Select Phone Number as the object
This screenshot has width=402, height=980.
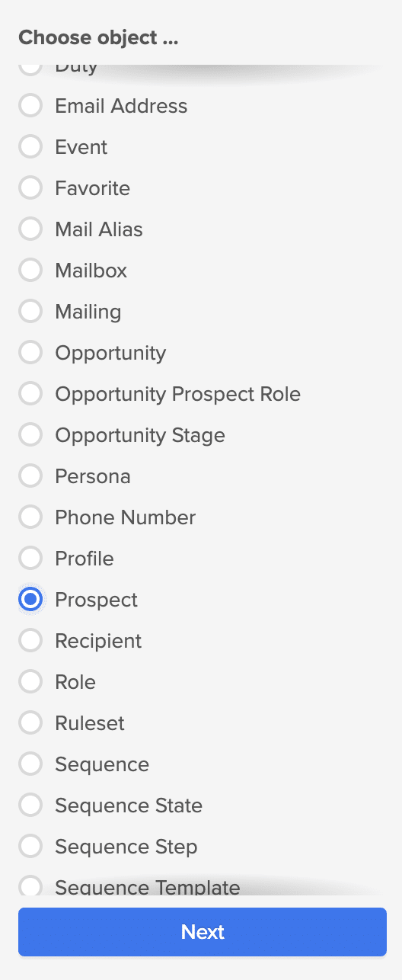[30, 517]
